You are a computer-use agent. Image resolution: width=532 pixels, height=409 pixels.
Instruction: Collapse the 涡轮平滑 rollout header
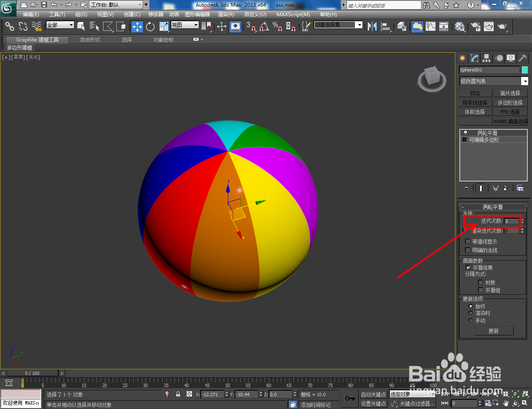pyautogui.click(x=493, y=207)
